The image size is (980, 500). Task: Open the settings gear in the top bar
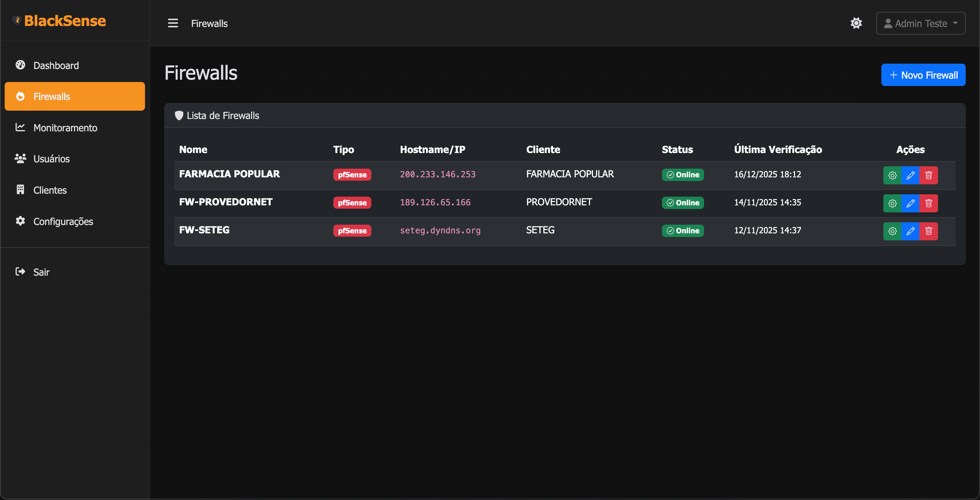pyautogui.click(x=856, y=23)
